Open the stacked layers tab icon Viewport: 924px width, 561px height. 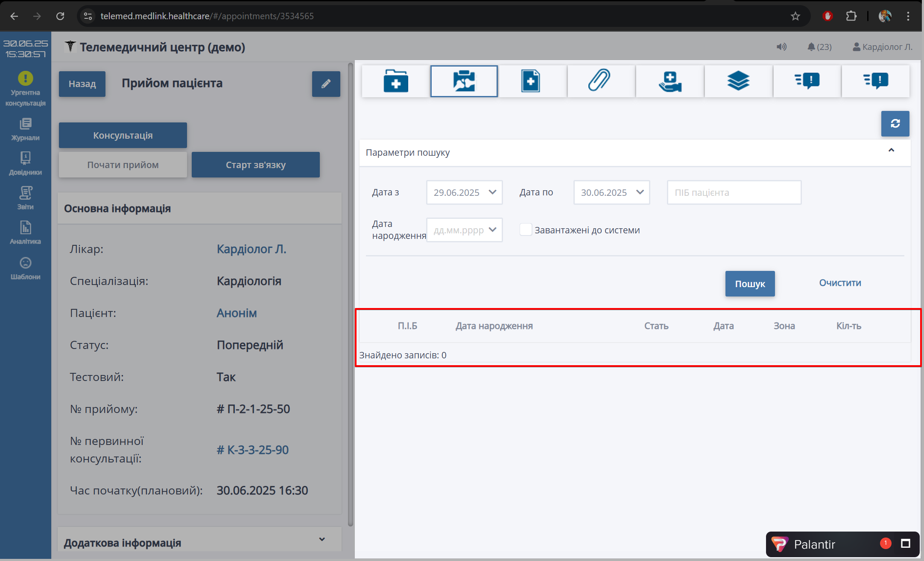pyautogui.click(x=738, y=81)
